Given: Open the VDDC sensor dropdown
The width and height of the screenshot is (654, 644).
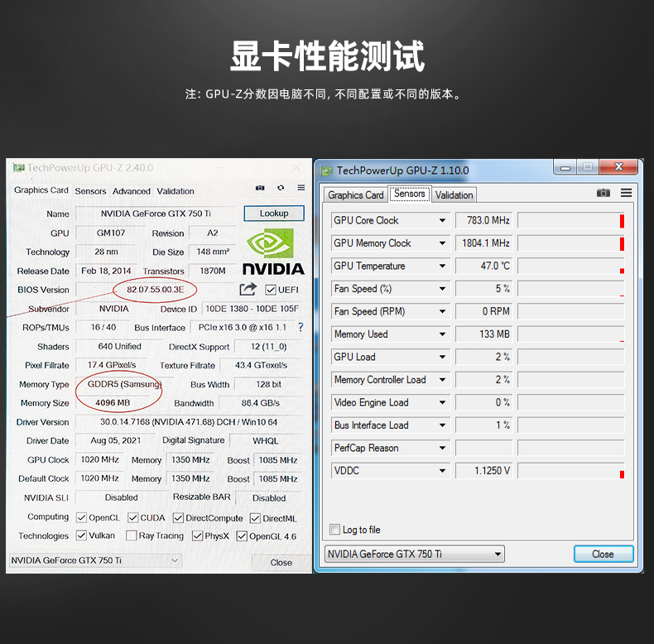Looking at the screenshot, I should pos(442,471).
